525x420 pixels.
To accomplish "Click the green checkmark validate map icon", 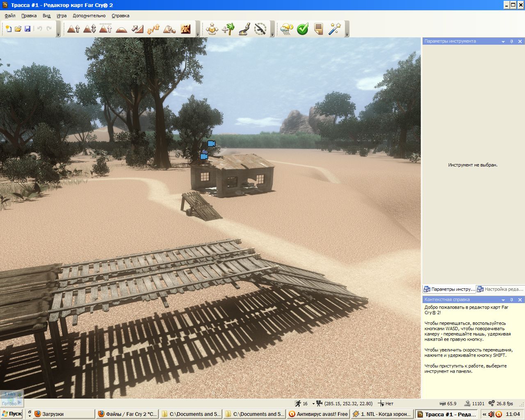I will [x=303, y=29].
